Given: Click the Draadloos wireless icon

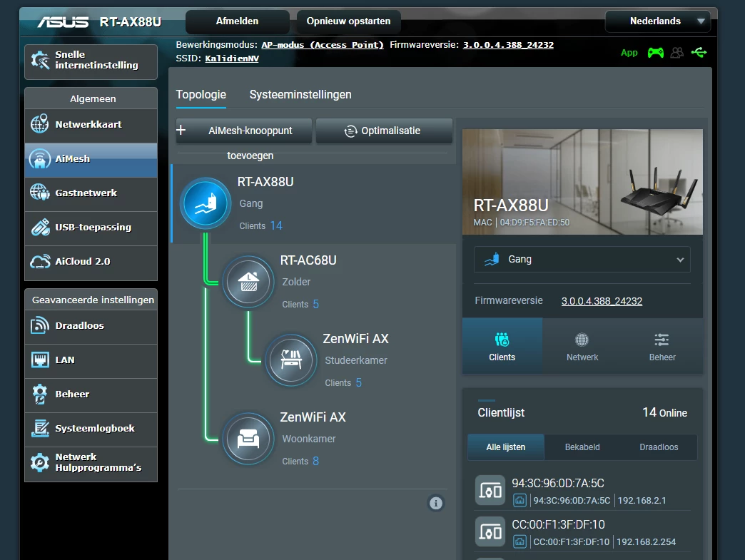Looking at the screenshot, I should coord(40,325).
